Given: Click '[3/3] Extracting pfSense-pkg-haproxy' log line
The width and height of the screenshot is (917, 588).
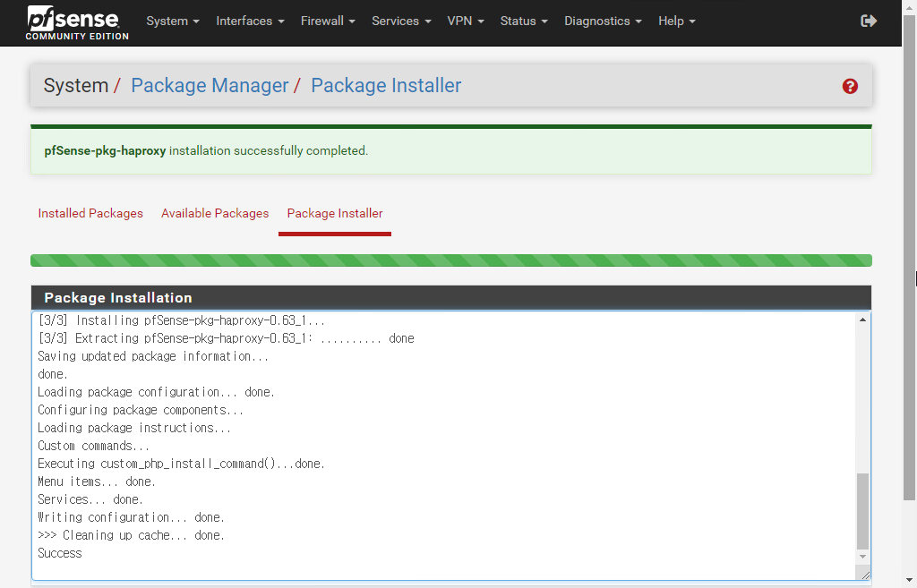Looking at the screenshot, I should (x=226, y=338).
